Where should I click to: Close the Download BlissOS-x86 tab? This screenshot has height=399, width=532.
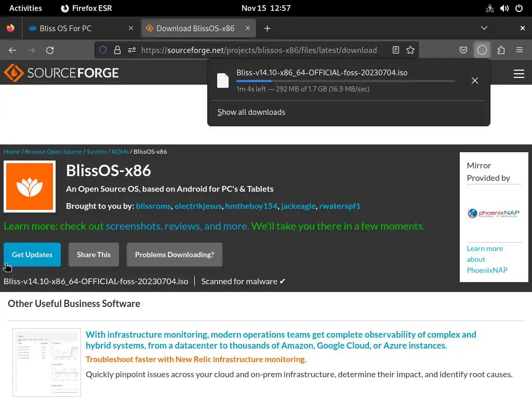tap(248, 28)
